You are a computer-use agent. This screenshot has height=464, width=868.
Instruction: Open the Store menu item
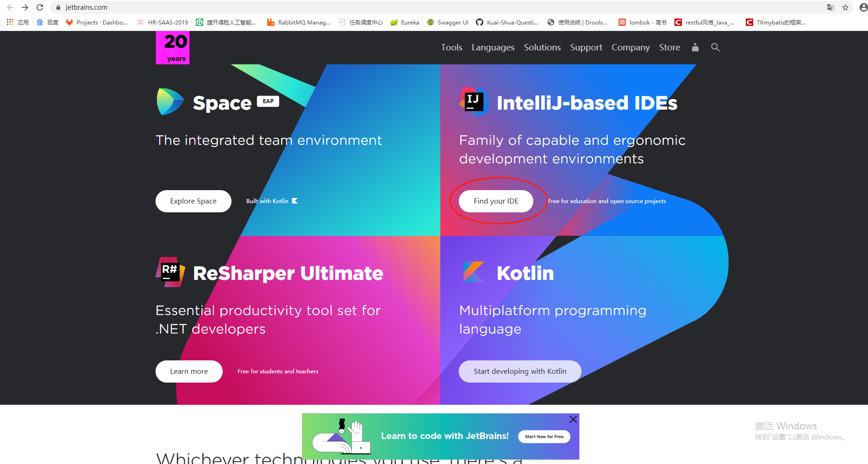coord(669,47)
